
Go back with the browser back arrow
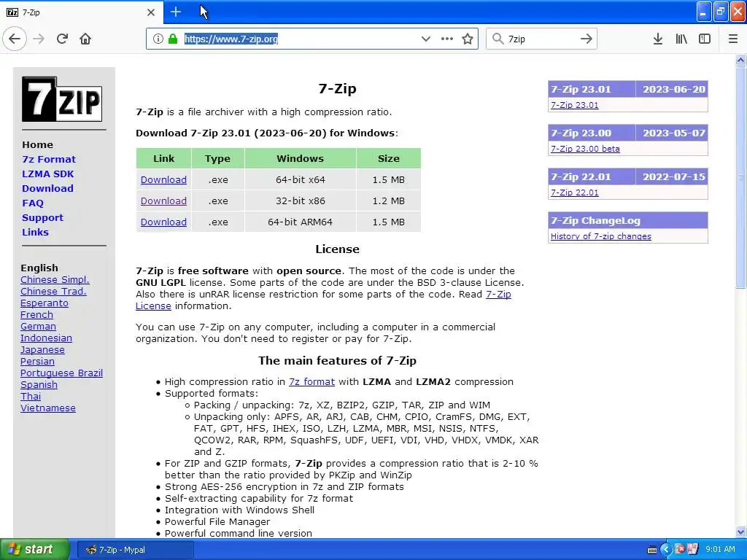15,39
